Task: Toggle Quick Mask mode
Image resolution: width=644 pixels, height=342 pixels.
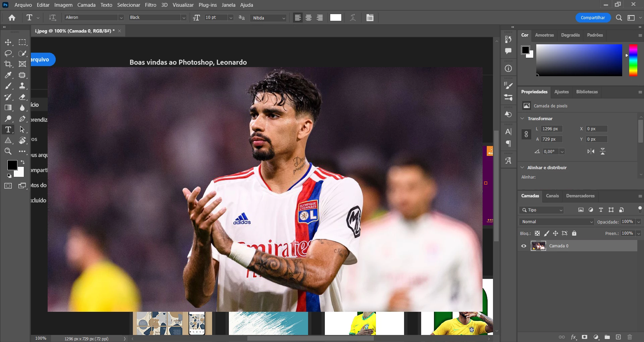Action: [x=8, y=186]
